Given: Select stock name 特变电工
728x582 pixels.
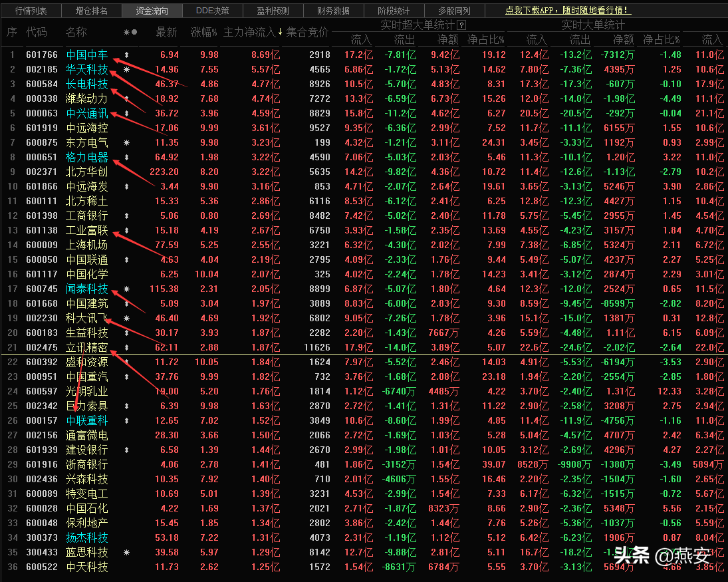Looking at the screenshot, I should coord(87,494).
